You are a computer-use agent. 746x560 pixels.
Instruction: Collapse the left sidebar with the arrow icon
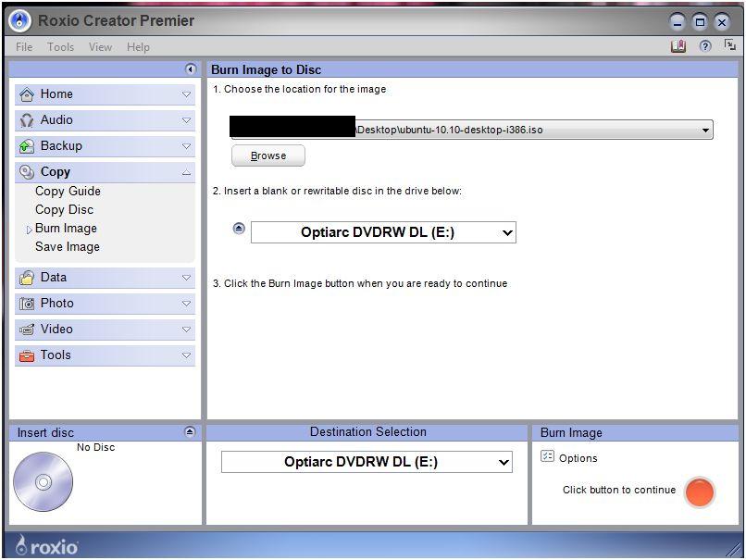[x=191, y=69]
